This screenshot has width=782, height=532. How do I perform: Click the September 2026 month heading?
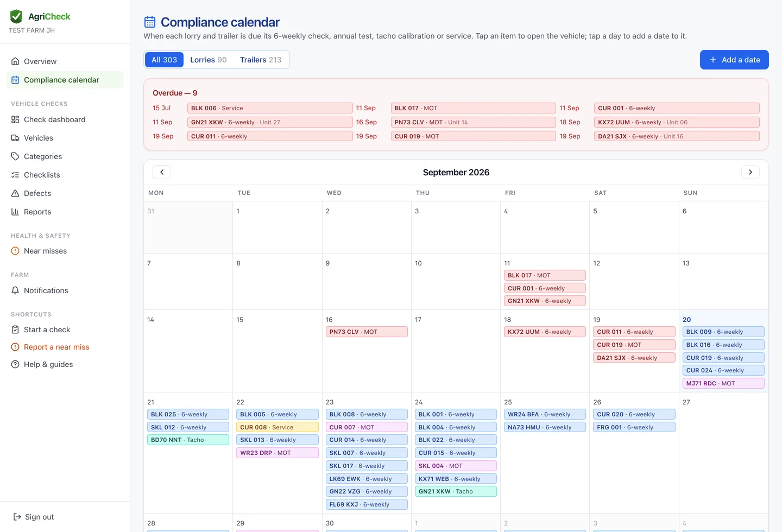point(456,172)
